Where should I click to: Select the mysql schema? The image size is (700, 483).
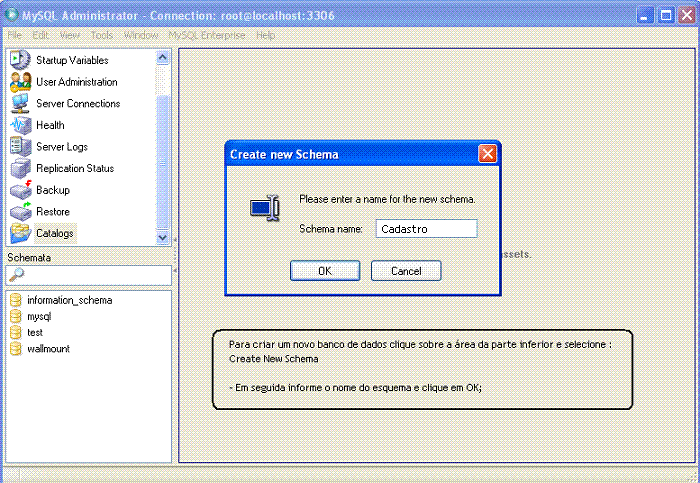coord(39,316)
